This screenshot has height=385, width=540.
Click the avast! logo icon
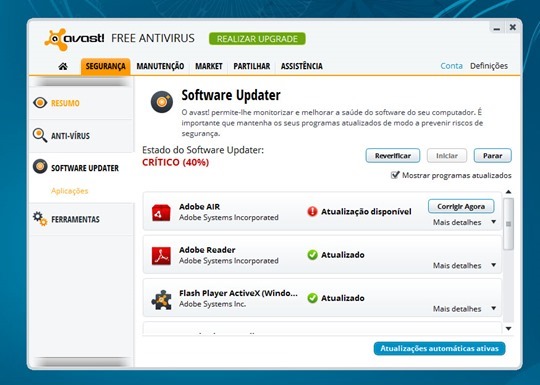[55, 39]
